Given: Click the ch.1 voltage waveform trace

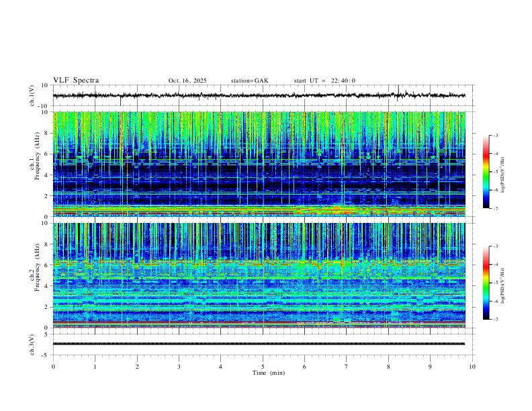Looking at the screenshot, I should (259, 95).
